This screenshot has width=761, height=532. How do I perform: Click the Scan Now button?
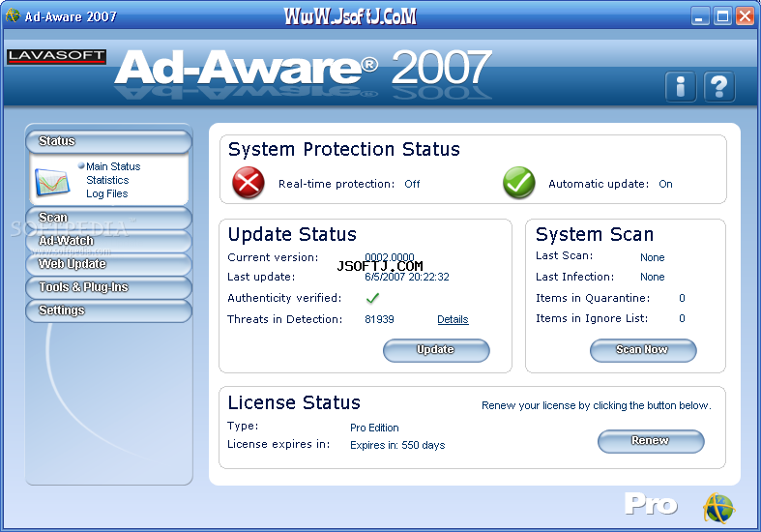click(643, 350)
